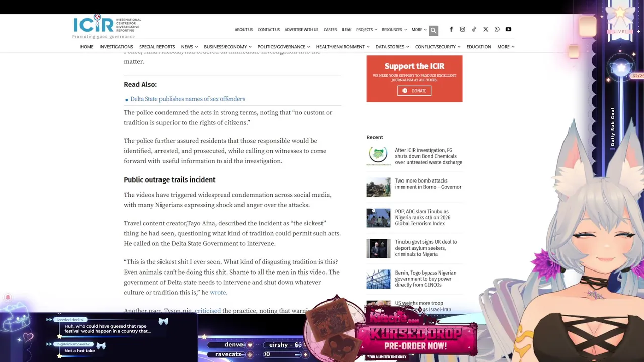Expand the Politics/Governance menu
The image size is (644, 362).
click(x=284, y=47)
